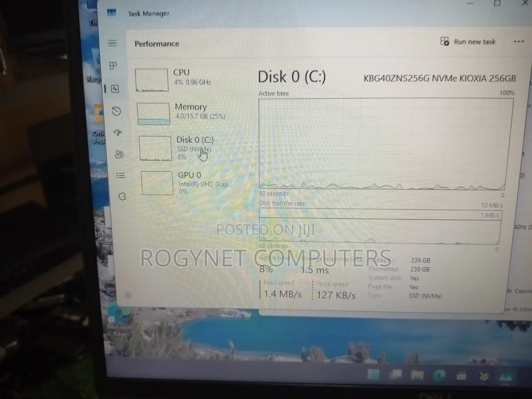The width and height of the screenshot is (532, 399).
Task: Click the CPU mini graph thumbnail
Action: pyautogui.click(x=152, y=80)
